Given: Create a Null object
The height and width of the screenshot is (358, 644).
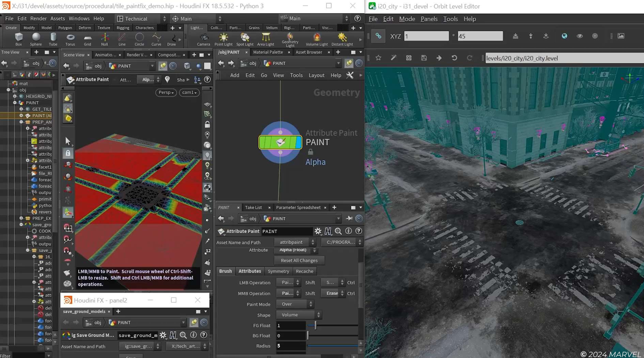Looking at the screenshot, I should (x=104, y=39).
